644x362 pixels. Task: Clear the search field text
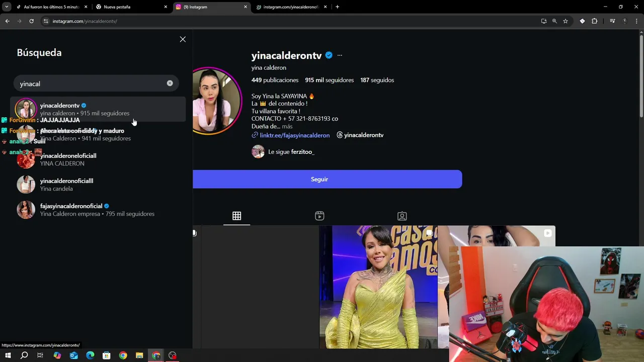click(170, 83)
